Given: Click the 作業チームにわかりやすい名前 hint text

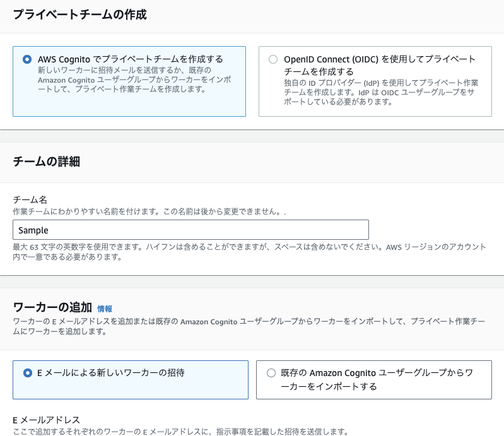Looking at the screenshot, I should 149,211.
